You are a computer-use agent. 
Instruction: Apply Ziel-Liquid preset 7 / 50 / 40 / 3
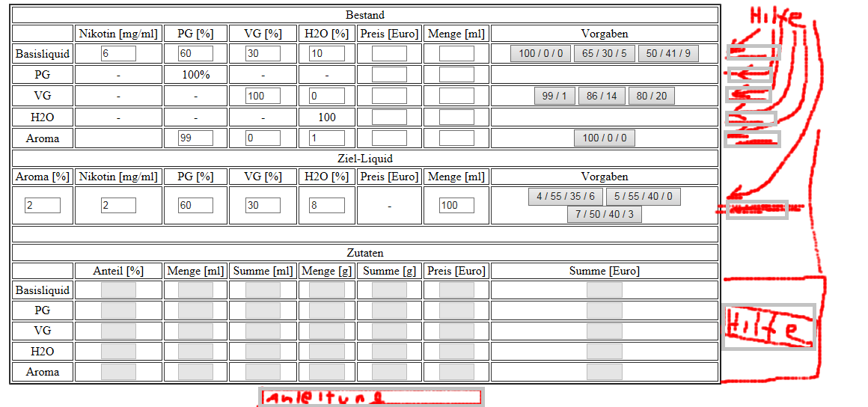(x=605, y=214)
